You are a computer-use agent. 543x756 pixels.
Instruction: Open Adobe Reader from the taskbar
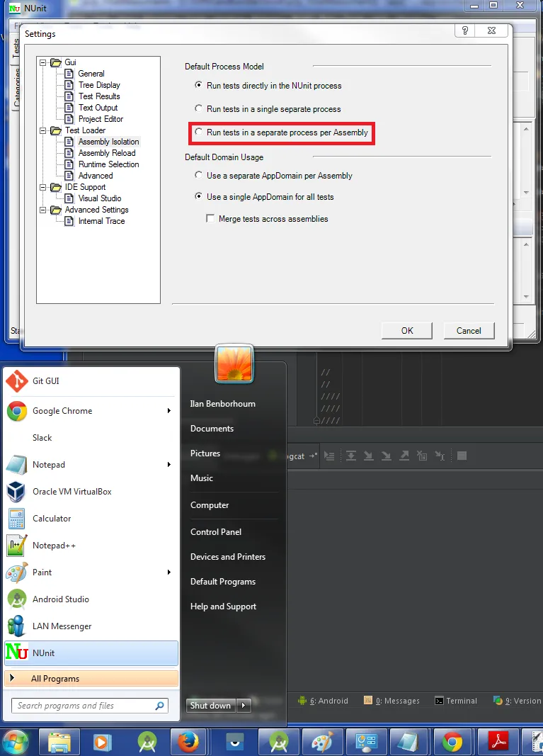click(x=498, y=743)
